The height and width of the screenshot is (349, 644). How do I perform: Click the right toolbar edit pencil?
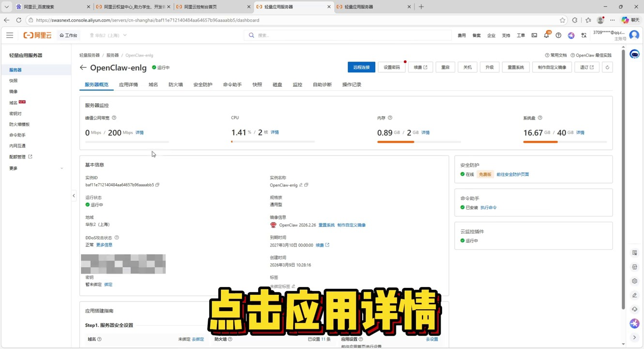click(634, 295)
